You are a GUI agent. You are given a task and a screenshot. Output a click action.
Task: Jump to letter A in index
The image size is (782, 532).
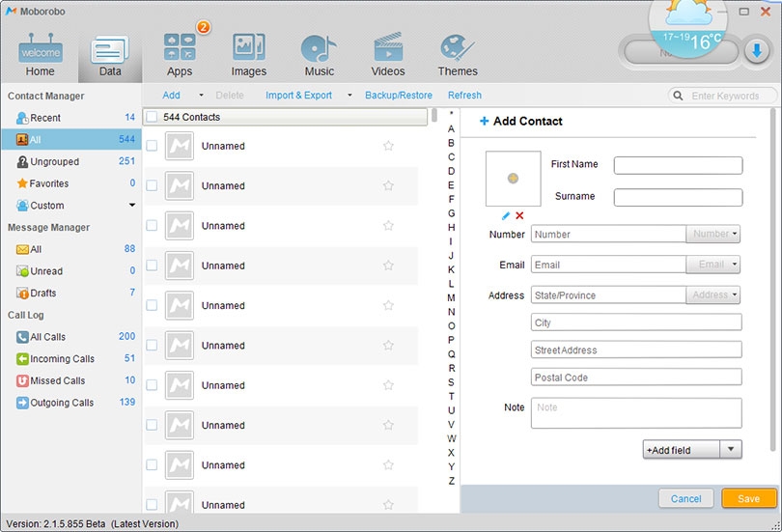pyautogui.click(x=451, y=128)
